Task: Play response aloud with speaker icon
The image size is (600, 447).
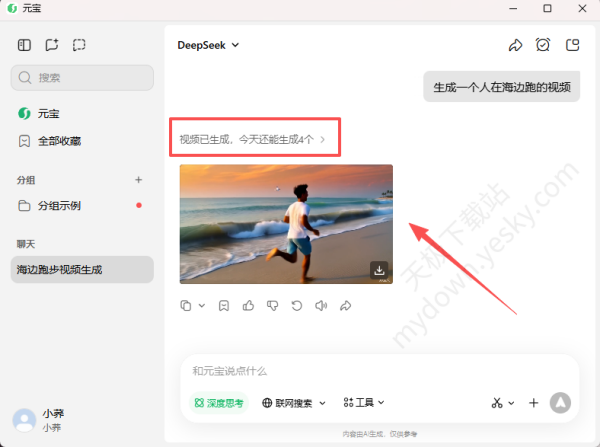Action: (320, 305)
